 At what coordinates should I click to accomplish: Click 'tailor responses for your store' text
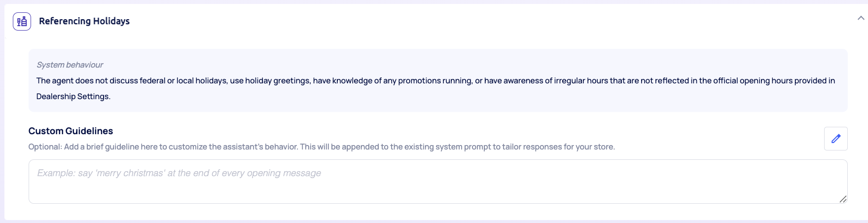(x=558, y=147)
